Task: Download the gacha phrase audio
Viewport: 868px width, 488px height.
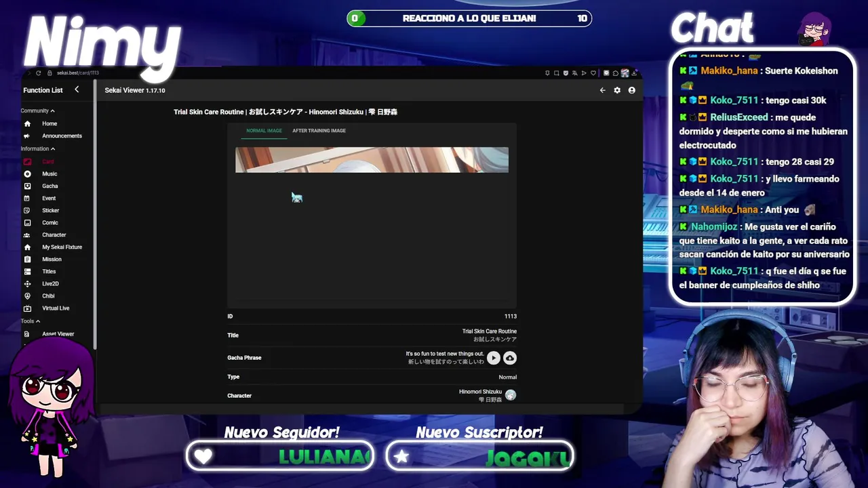Action: (510, 358)
